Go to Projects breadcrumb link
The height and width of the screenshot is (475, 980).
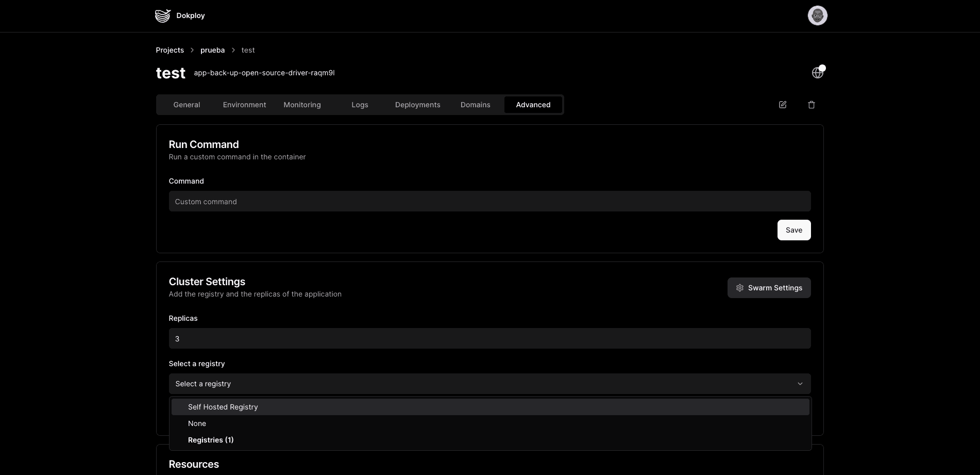point(170,50)
